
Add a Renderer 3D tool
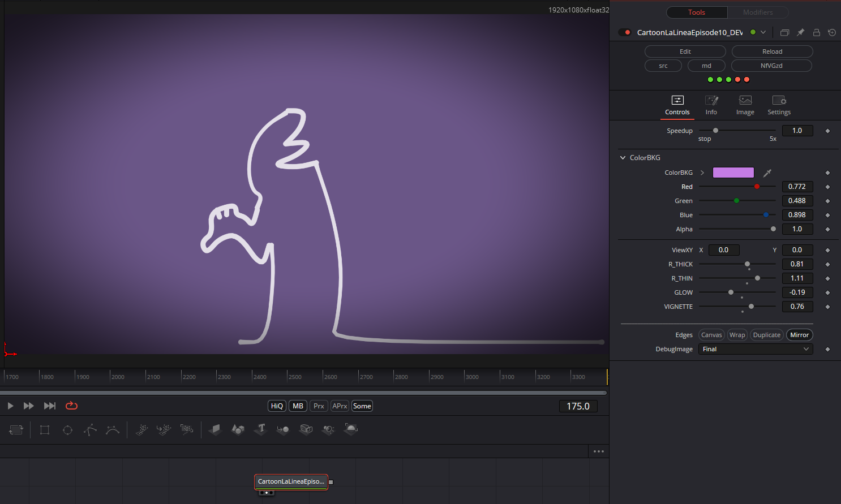point(351,430)
